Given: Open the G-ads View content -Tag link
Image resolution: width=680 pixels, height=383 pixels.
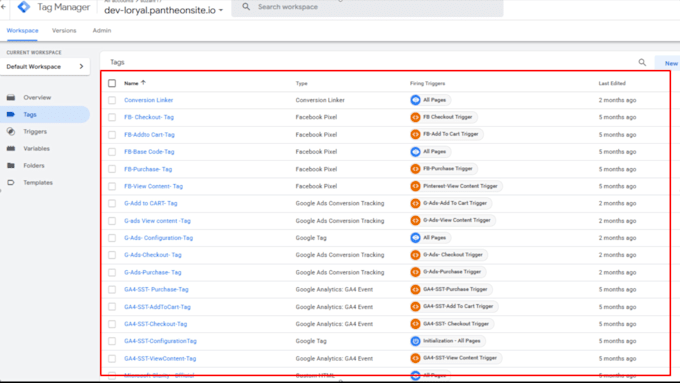Looking at the screenshot, I should pos(157,221).
